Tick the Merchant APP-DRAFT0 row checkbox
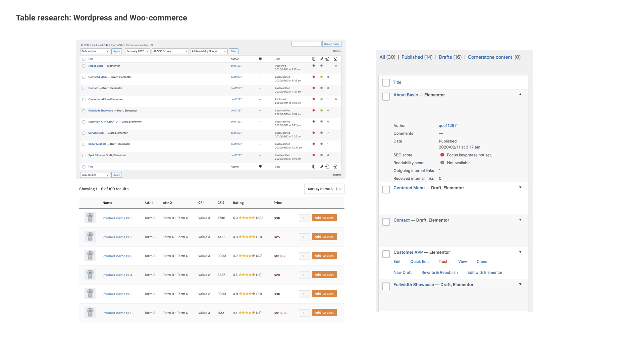644x362 pixels. point(84,122)
